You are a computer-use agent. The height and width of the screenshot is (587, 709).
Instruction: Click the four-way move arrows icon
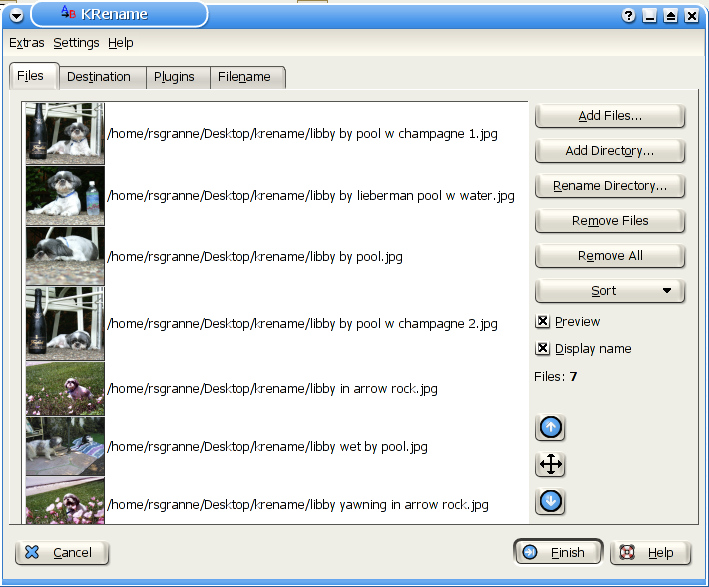[x=550, y=464]
